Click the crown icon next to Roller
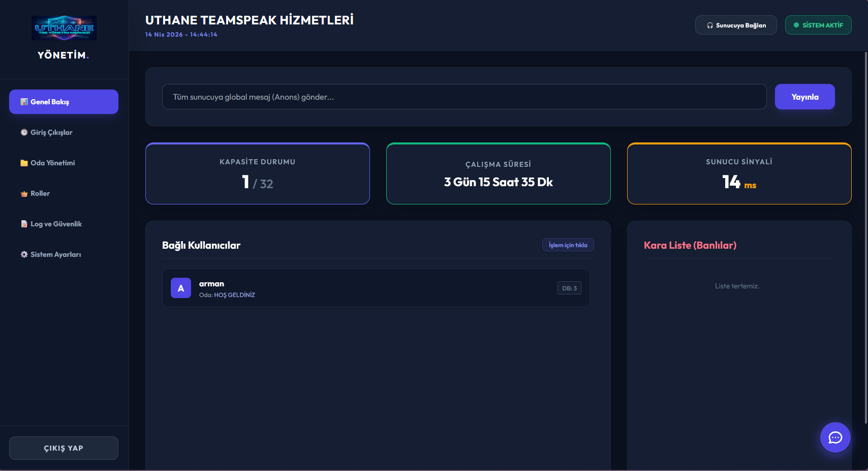Screen dimensions: 868x471 pos(24,194)
